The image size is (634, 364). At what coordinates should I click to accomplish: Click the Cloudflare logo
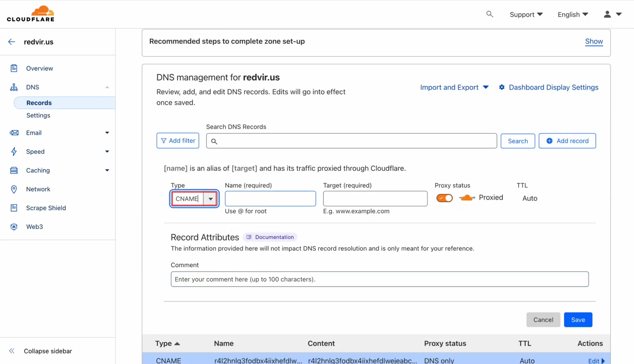(30, 14)
